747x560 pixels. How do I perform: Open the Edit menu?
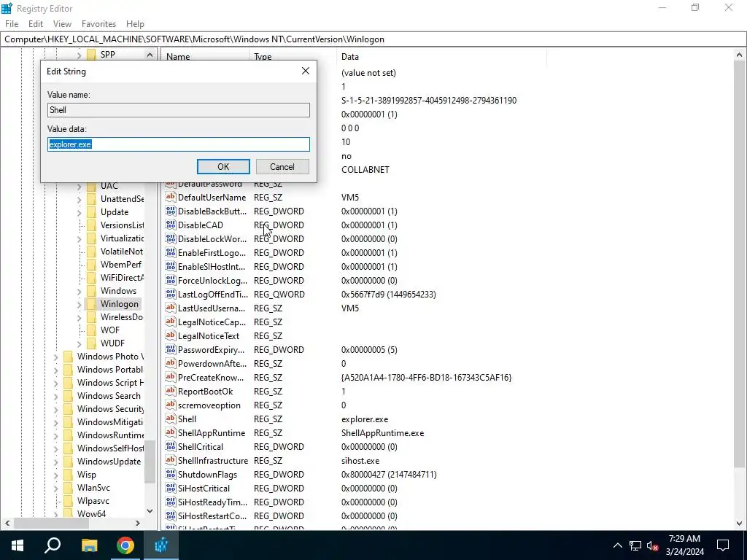[x=36, y=24]
